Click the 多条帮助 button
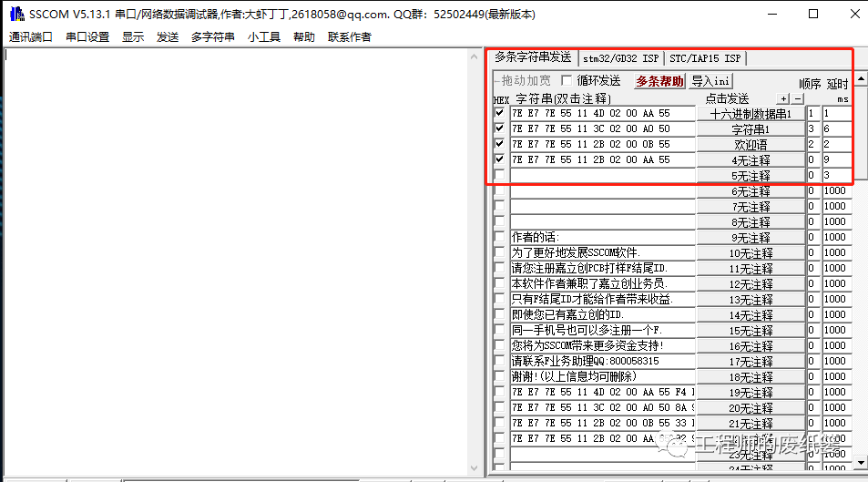Image resolution: width=868 pixels, height=482 pixels. tap(659, 81)
